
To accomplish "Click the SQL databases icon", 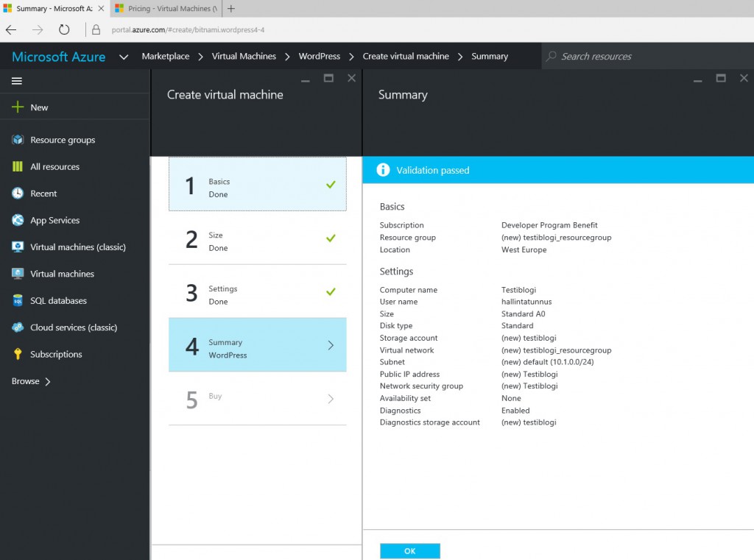I will 18,300.
